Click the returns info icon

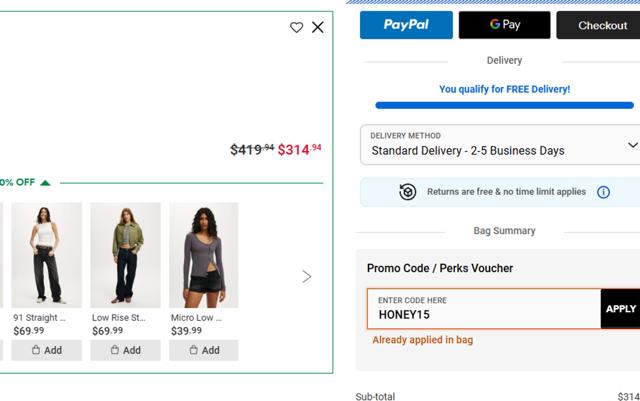click(x=603, y=192)
